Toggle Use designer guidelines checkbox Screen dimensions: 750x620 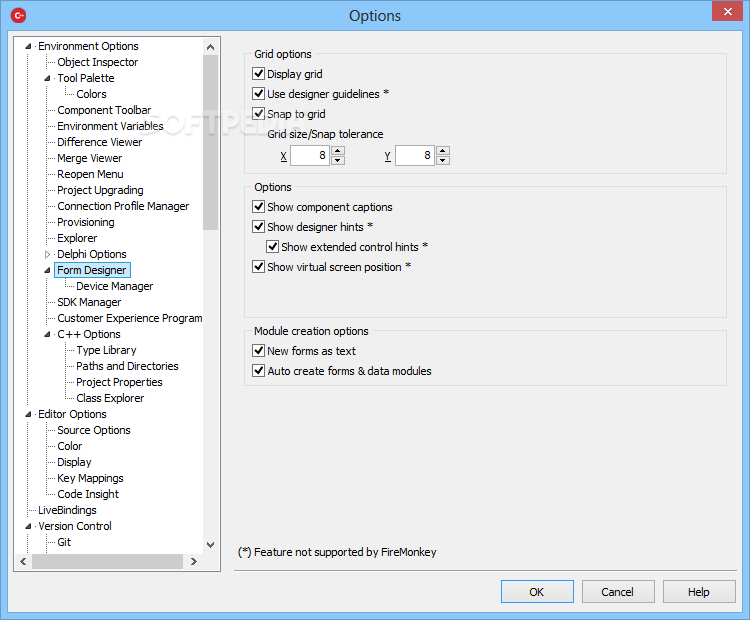(258, 94)
